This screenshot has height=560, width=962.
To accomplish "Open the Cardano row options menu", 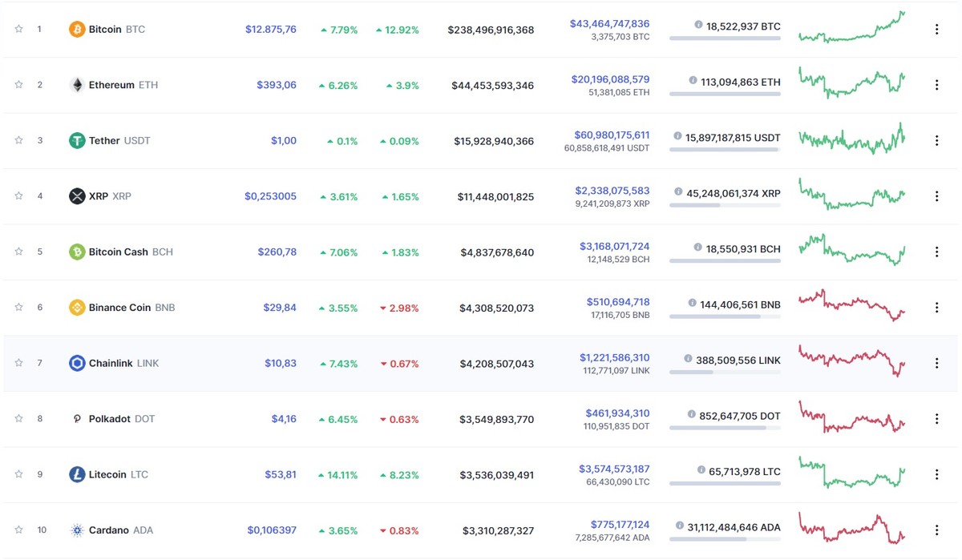I will pyautogui.click(x=936, y=530).
